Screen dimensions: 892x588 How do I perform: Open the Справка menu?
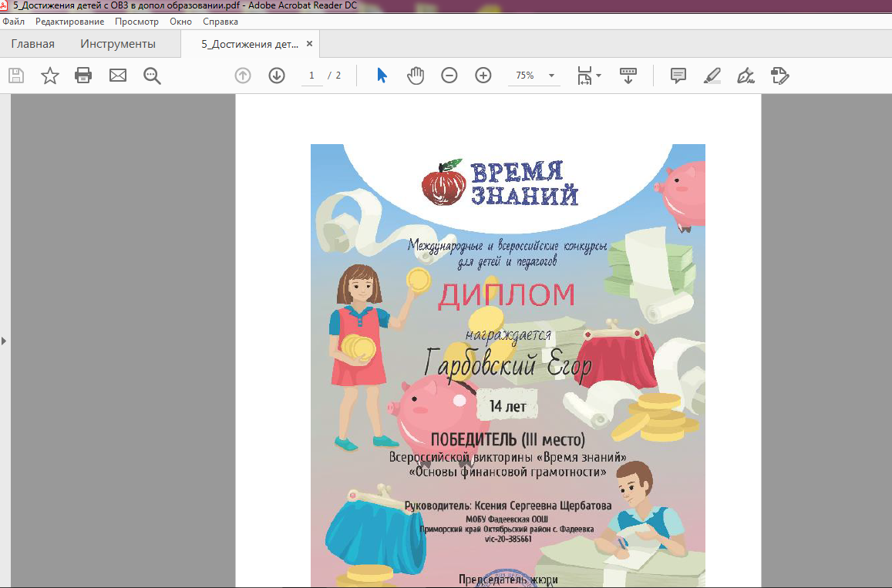(x=220, y=22)
